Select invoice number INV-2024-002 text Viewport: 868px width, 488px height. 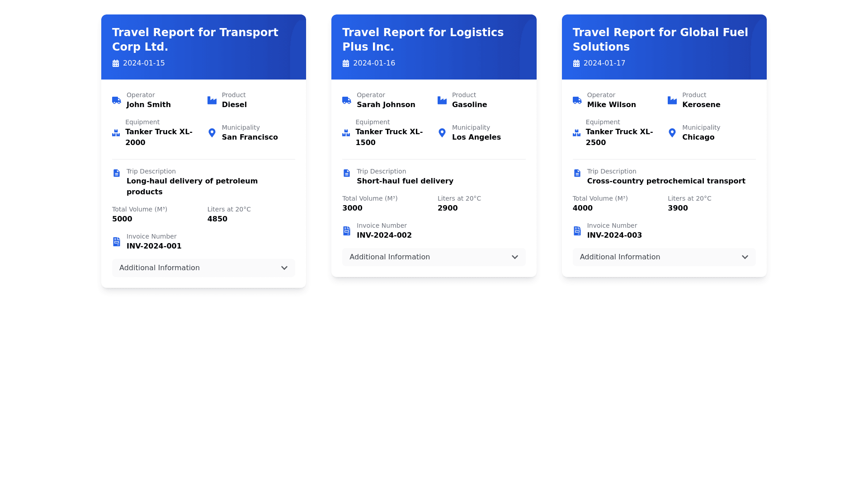tap(384, 235)
